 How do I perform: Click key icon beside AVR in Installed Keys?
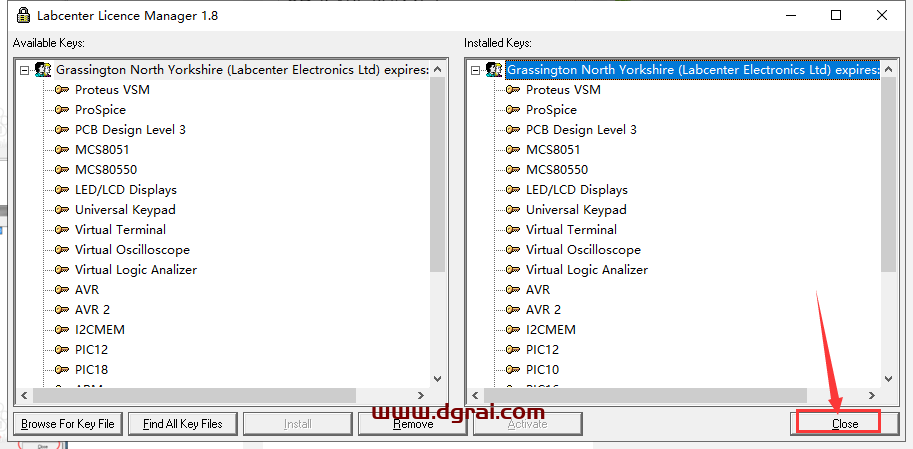coord(513,289)
